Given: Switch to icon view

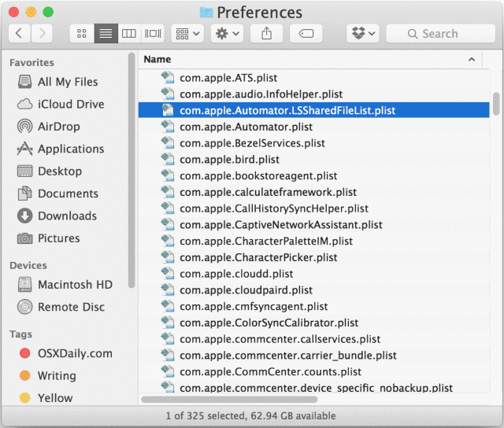Looking at the screenshot, I should tap(81, 34).
